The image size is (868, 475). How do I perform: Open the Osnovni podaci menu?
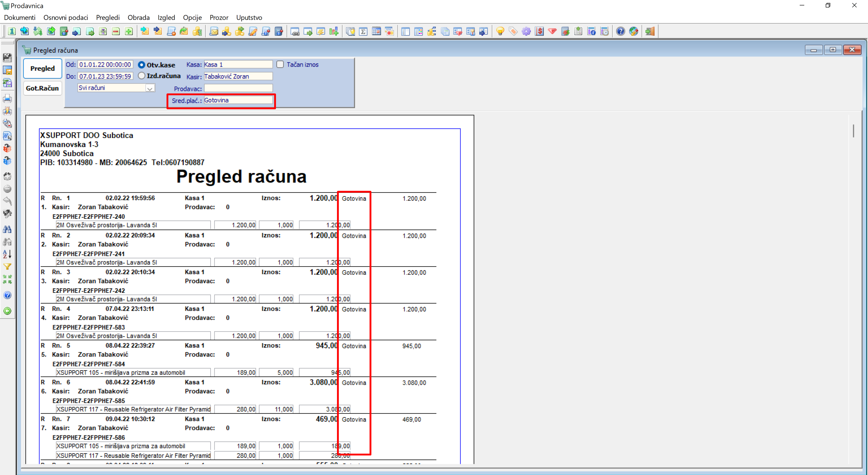pyautogui.click(x=66, y=18)
